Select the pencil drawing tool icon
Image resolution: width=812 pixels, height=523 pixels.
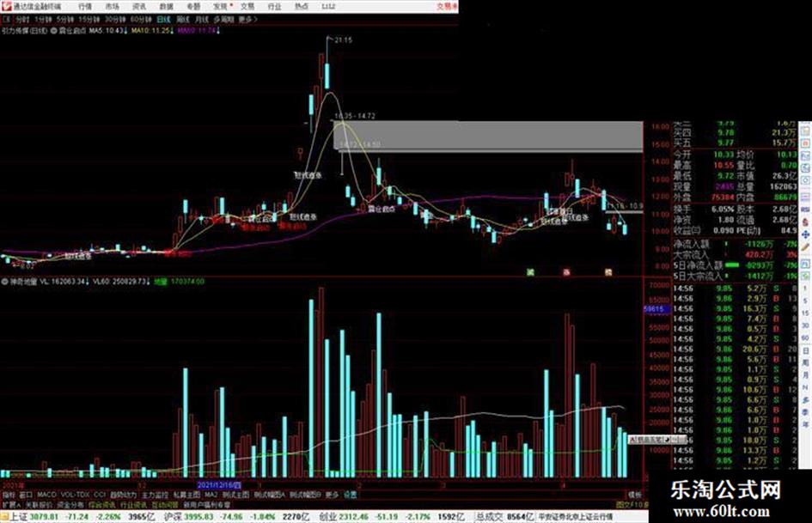tap(806, 248)
